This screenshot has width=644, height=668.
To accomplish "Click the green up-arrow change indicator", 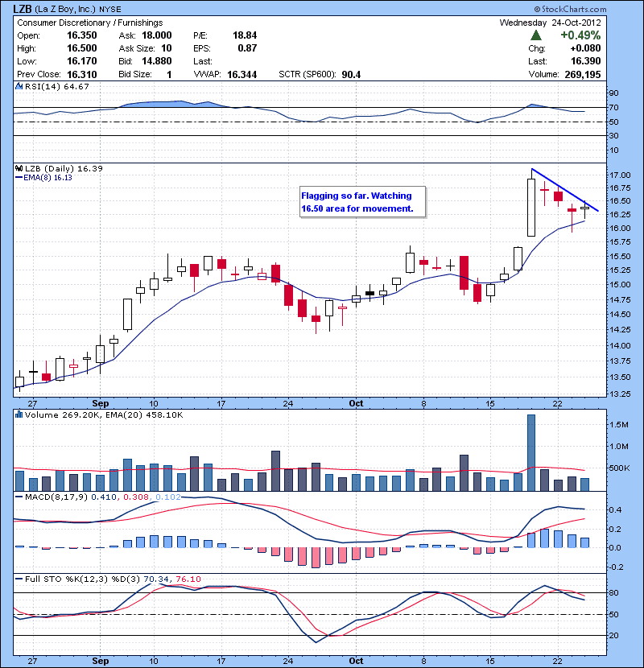I will [536, 35].
